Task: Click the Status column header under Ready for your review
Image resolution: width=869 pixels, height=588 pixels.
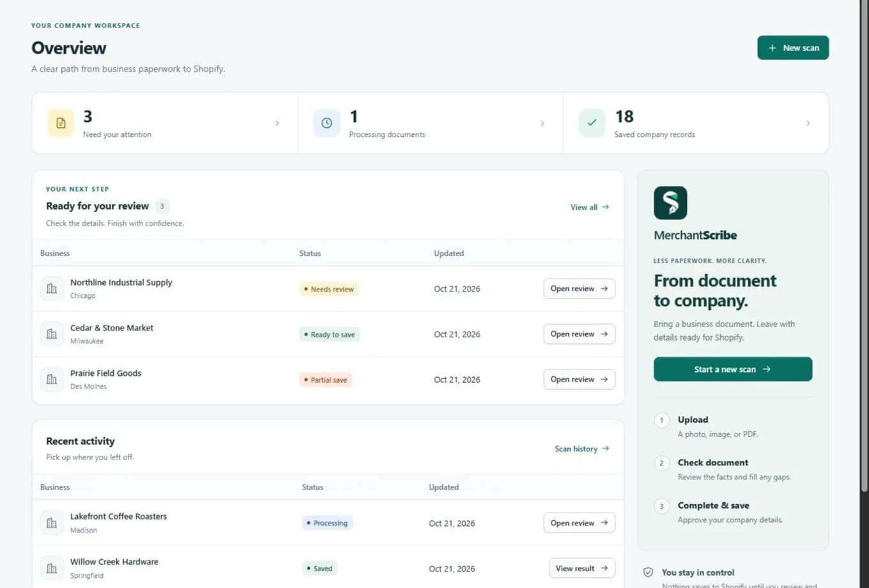Action: (x=310, y=253)
